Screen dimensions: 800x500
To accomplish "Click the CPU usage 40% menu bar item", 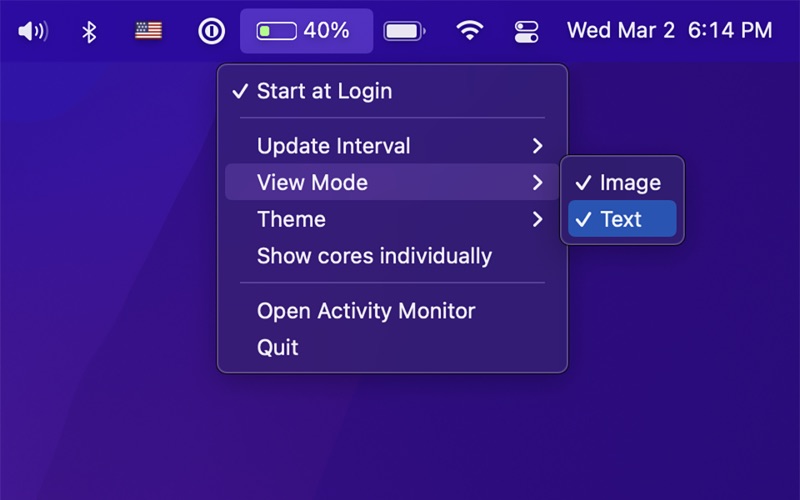I will [306, 31].
